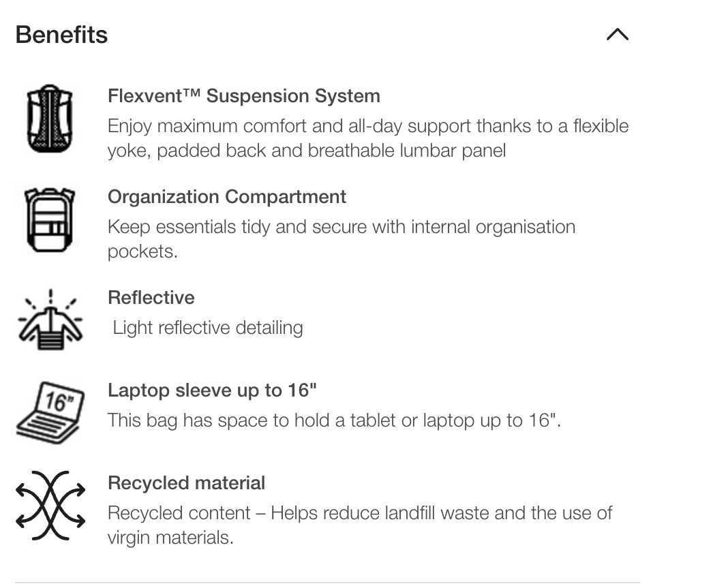Select the Flexvent™ Suspension System title
Viewport: 728px width, 586px height.
pyautogui.click(x=243, y=96)
